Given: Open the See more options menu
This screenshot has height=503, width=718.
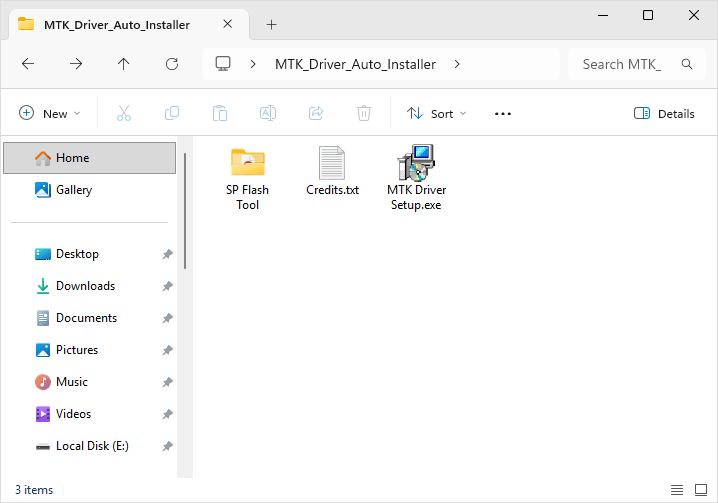Looking at the screenshot, I should point(503,114).
